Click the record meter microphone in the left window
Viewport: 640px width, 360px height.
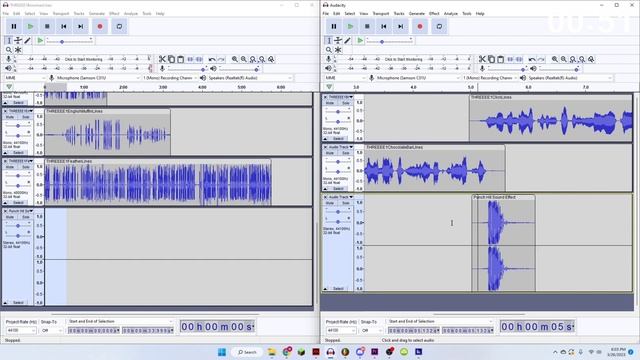click(8, 59)
